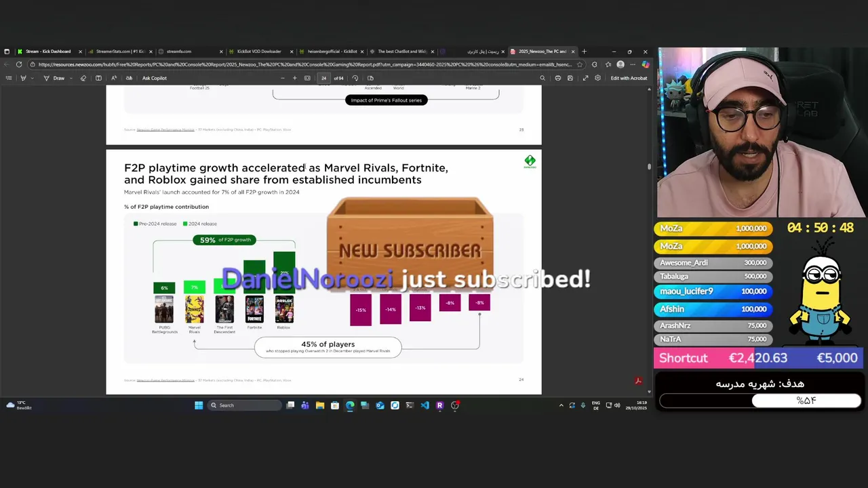
Task: Zoom out the PDF with minus icon
Action: tap(283, 78)
